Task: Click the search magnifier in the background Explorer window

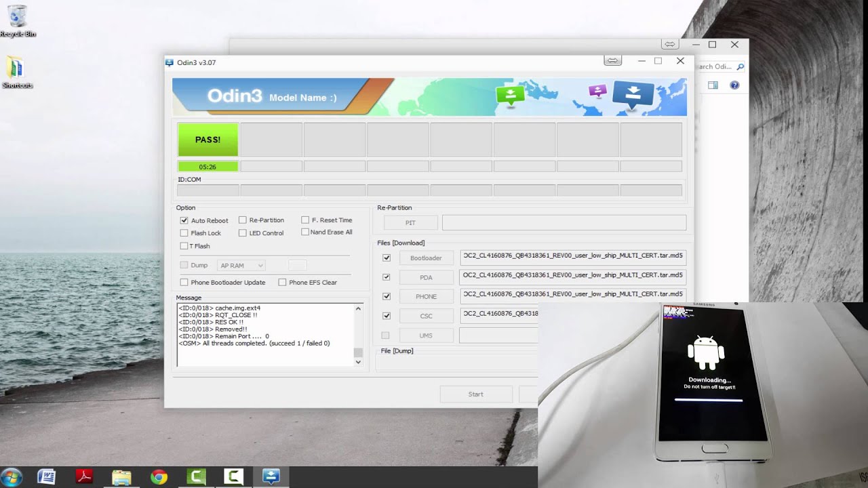Action: [x=740, y=67]
